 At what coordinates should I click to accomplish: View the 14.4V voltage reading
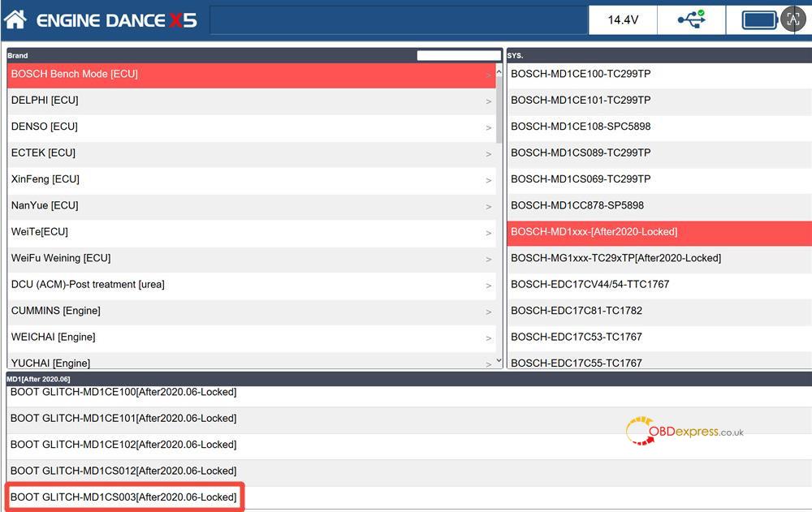point(623,19)
